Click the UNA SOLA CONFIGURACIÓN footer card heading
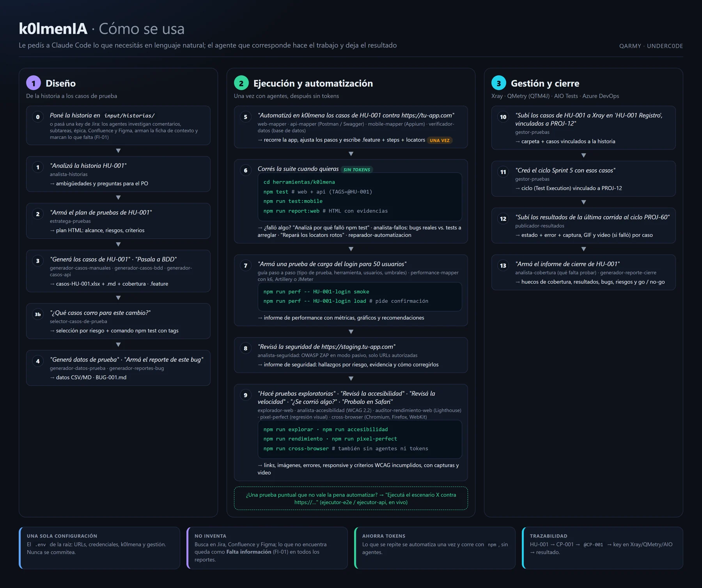Image resolution: width=702 pixels, height=588 pixels. click(x=62, y=536)
